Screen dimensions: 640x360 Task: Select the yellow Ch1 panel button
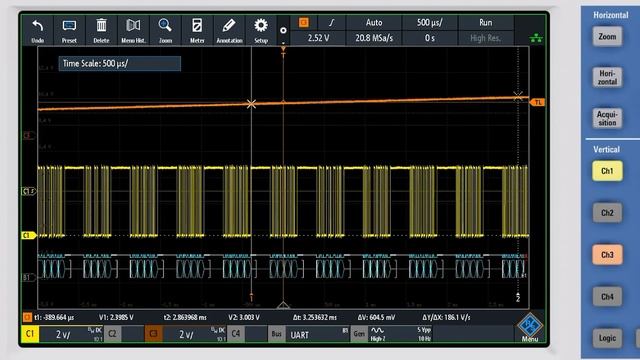607,171
